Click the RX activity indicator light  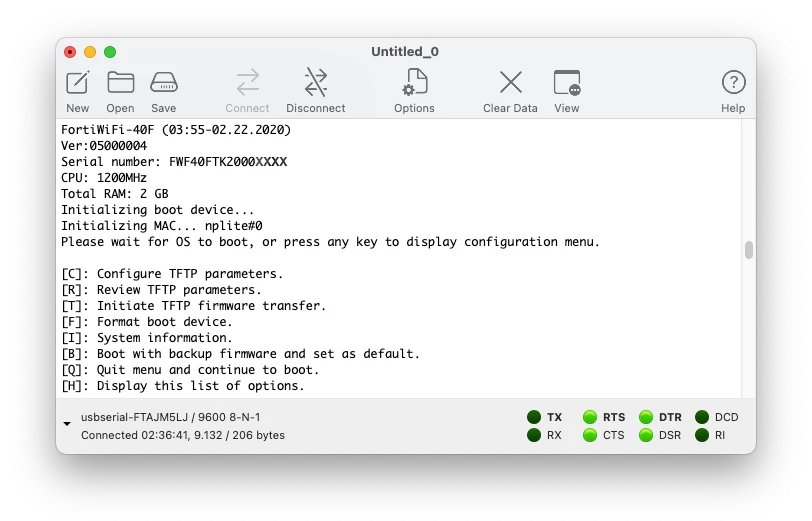click(534, 436)
